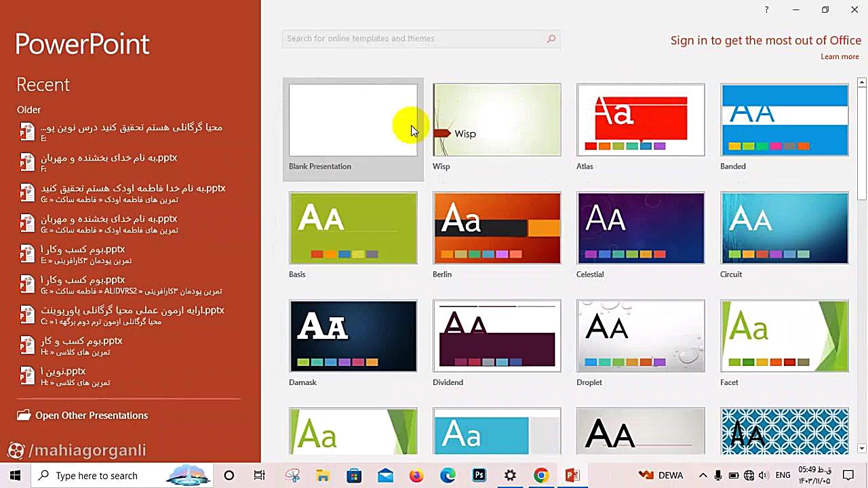
Task: Open the first recent file محیا گرگانلی هستم
Action: tap(129, 132)
